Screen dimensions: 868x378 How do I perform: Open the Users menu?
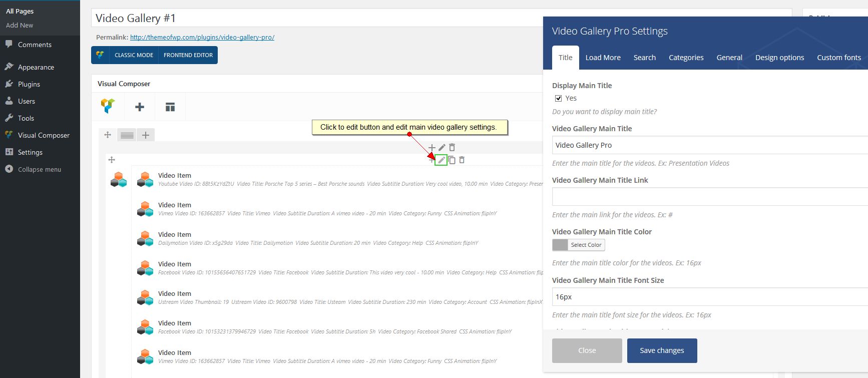click(x=27, y=101)
